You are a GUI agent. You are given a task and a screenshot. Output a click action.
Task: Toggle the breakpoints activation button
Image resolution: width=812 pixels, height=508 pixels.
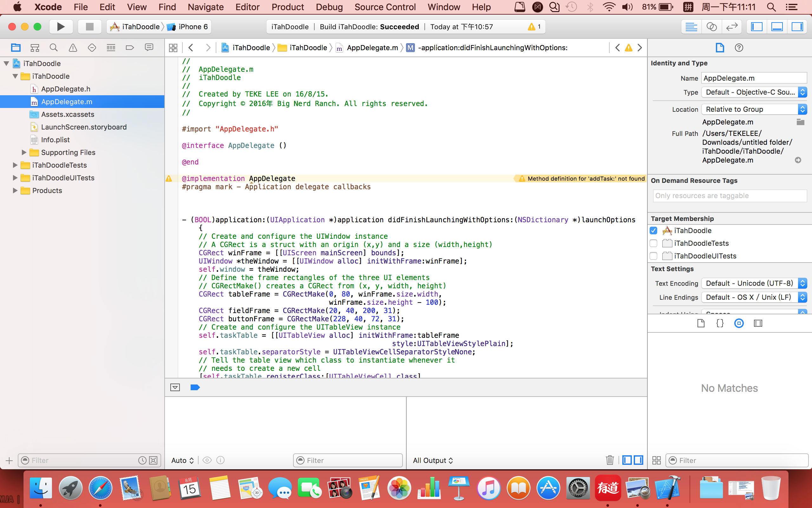(x=195, y=387)
